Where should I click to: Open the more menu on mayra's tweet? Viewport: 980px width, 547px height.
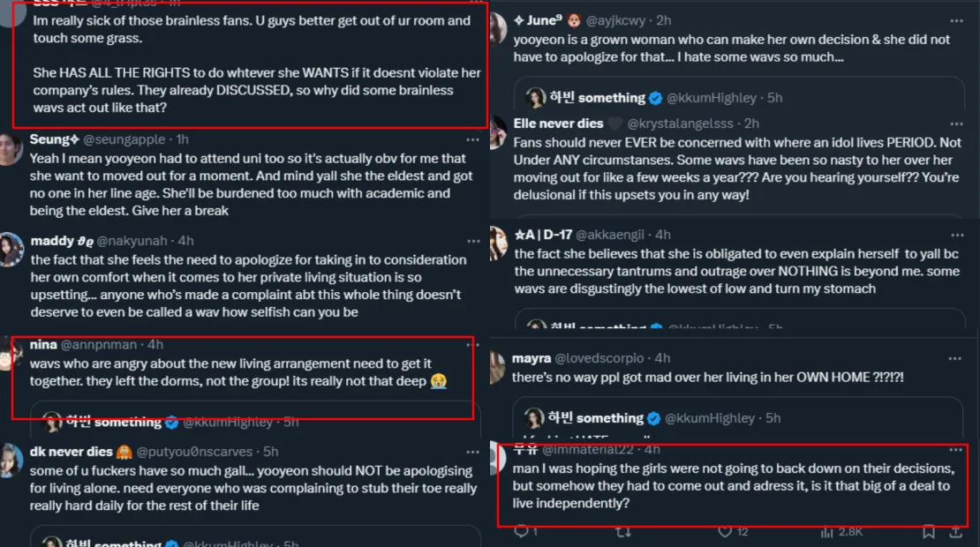click(955, 359)
